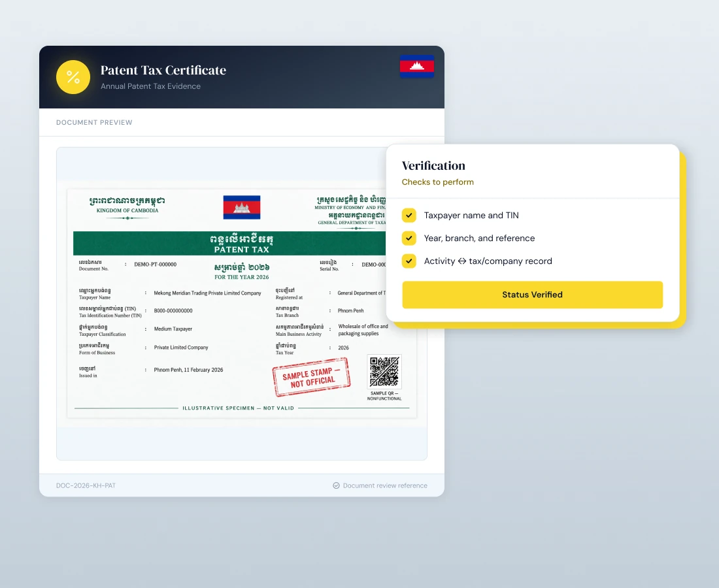Click the Phnom Penh, 11 February 2026 date
The image size is (719, 588).
(188, 370)
